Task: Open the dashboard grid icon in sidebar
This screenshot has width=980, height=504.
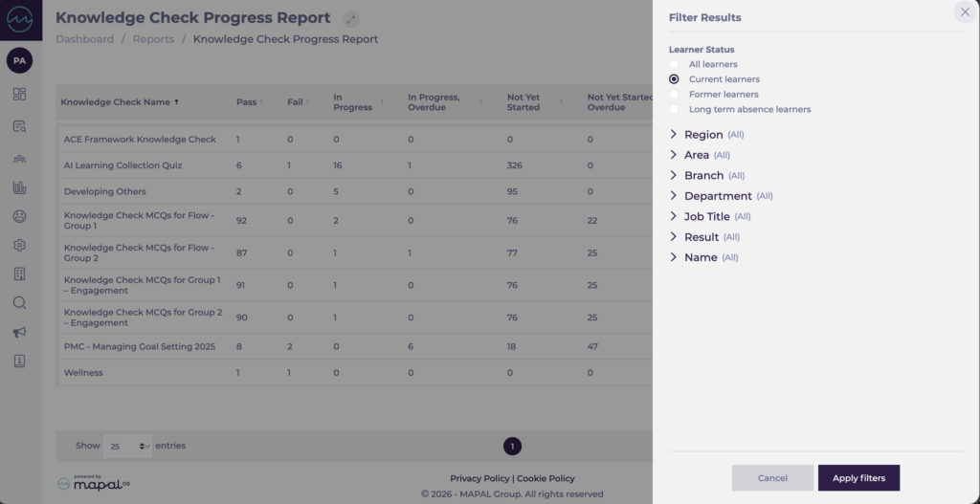Action: 20,95
